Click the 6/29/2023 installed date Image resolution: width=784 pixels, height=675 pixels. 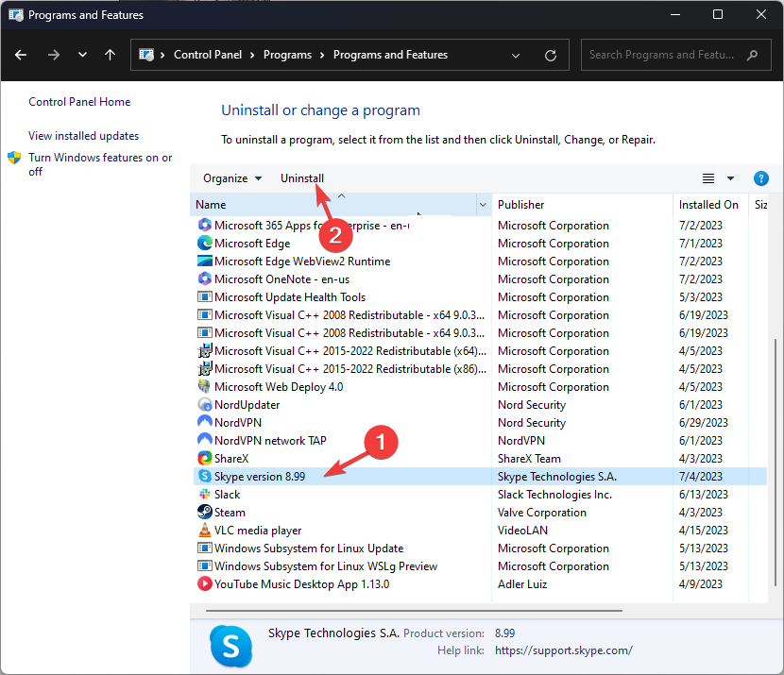tap(703, 423)
